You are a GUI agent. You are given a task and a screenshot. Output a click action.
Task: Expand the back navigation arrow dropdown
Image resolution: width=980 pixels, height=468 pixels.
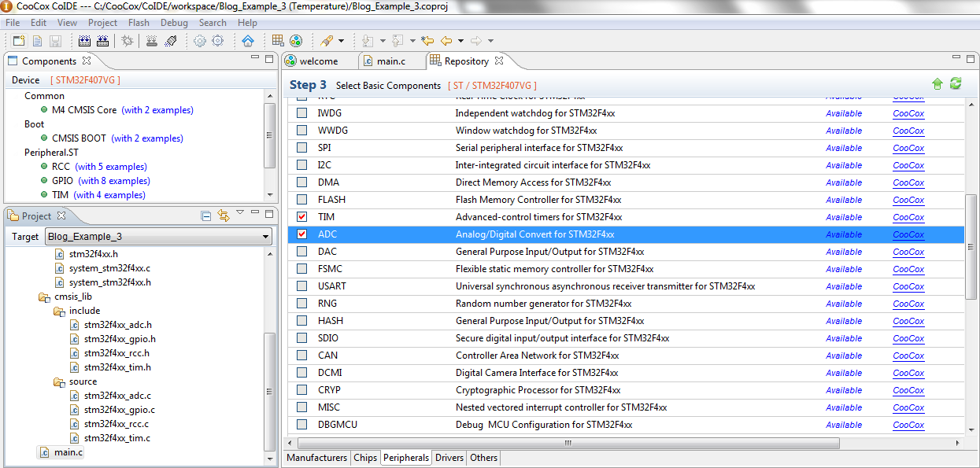pyautogui.click(x=460, y=41)
